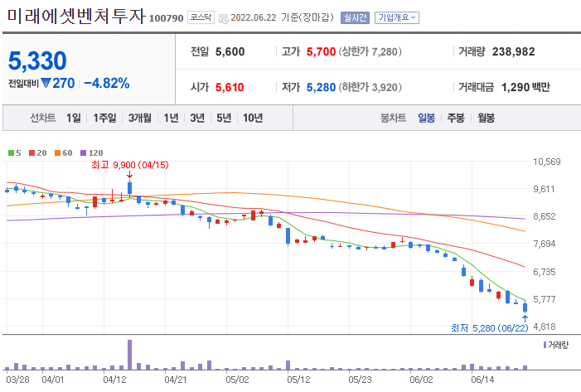Click the 실시간 real-time button
The image size is (581, 392).
pos(355,17)
